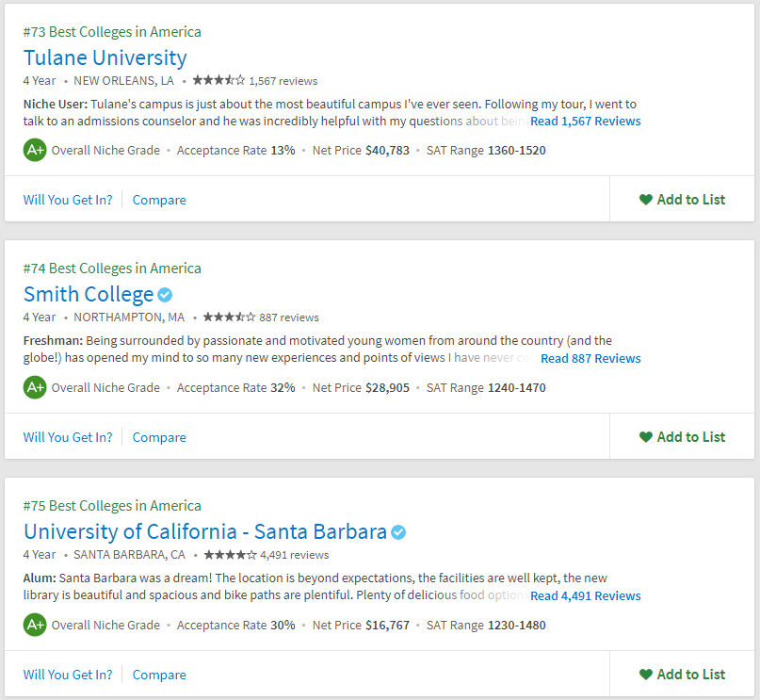Open University of California - Santa Barbara page
This screenshot has height=700, width=760.
tap(205, 531)
